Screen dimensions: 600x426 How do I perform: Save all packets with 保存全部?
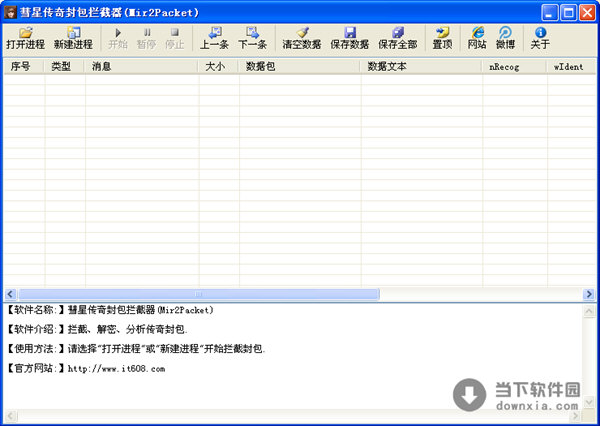tap(397, 38)
